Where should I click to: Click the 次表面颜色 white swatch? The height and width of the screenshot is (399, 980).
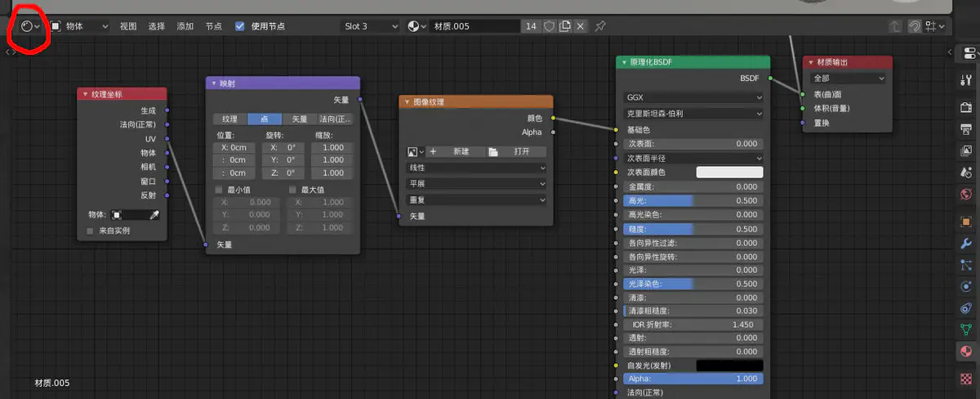point(729,173)
